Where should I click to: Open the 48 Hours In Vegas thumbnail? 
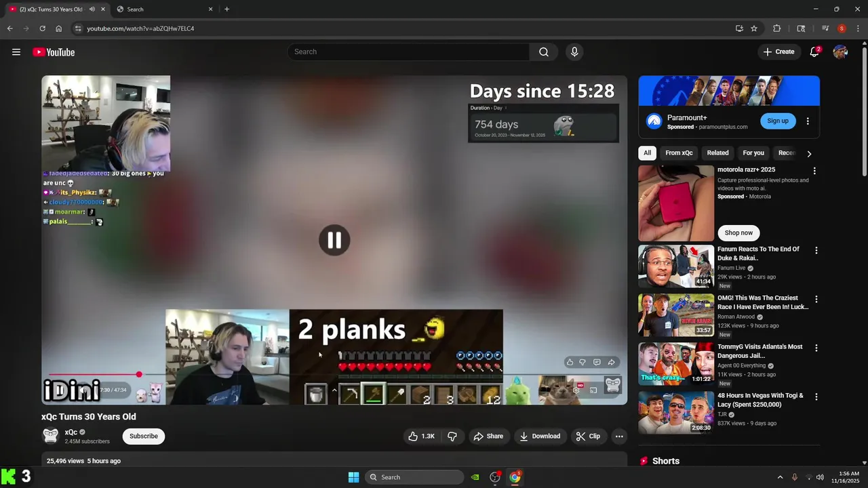676,413
